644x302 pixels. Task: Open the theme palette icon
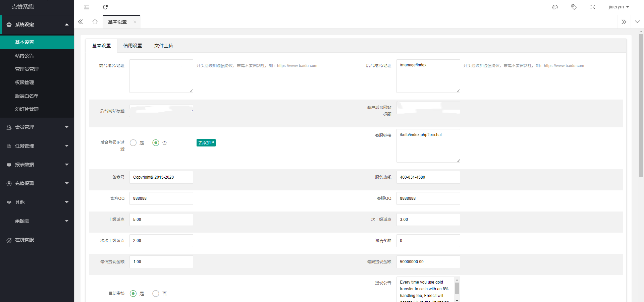pos(555,7)
